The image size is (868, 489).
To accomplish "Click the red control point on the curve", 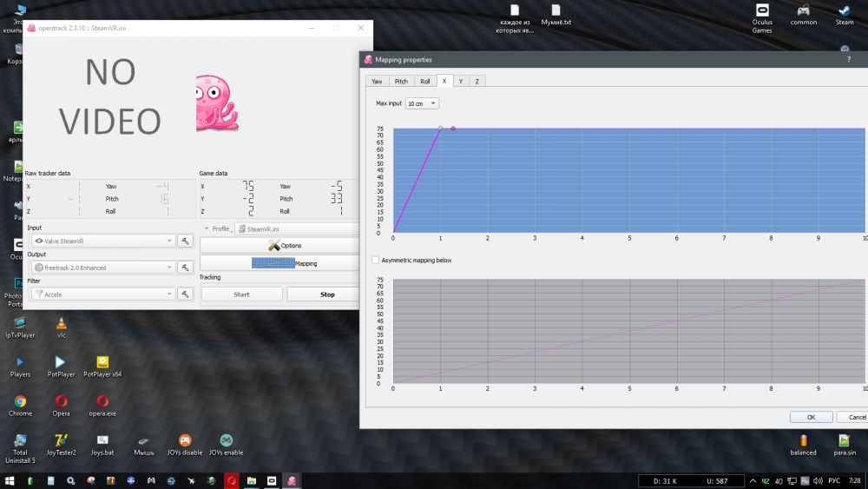I will pos(453,129).
